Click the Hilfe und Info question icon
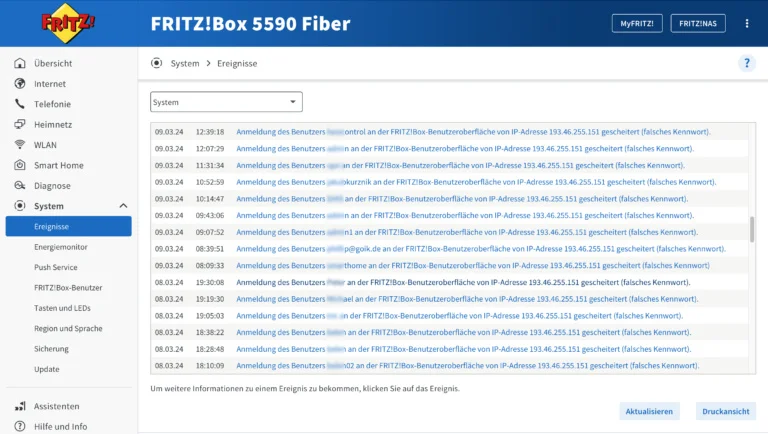 20,426
